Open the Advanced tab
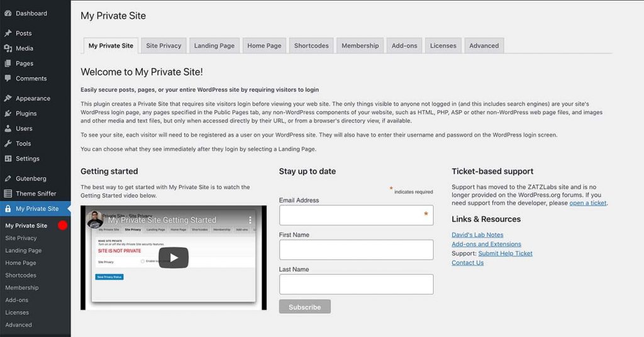The image size is (644, 337). 484,45
